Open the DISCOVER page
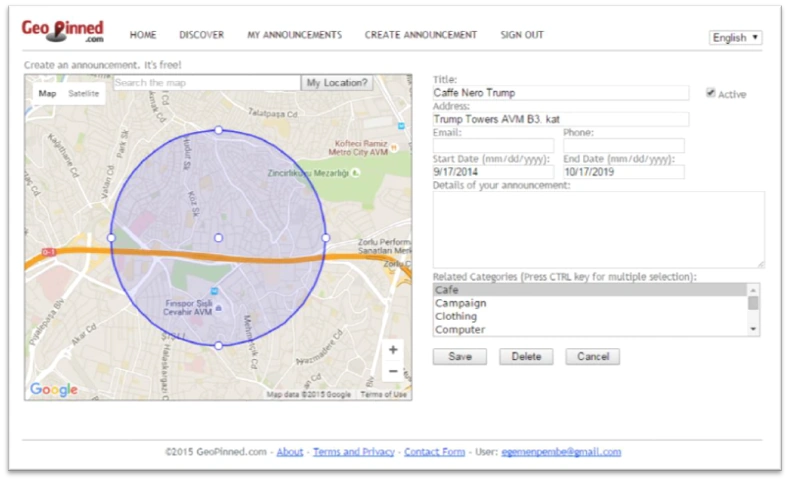Image resolution: width=789 pixels, height=481 pixels. coord(202,35)
